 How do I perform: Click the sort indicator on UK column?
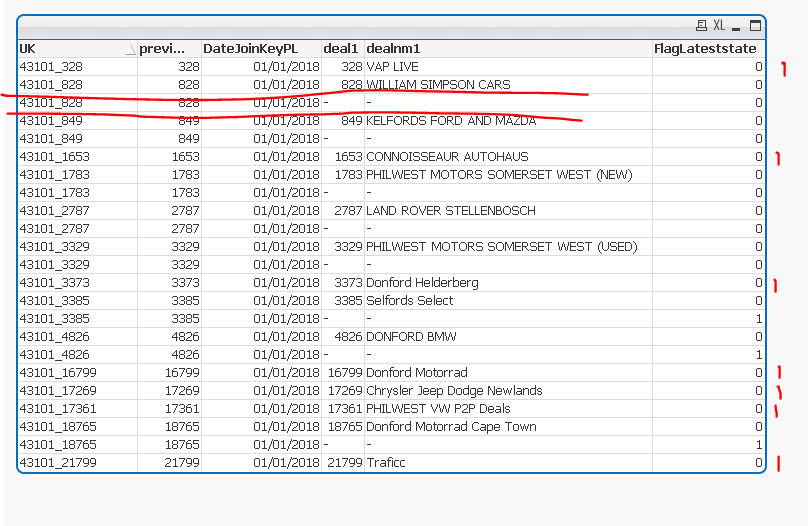130,49
